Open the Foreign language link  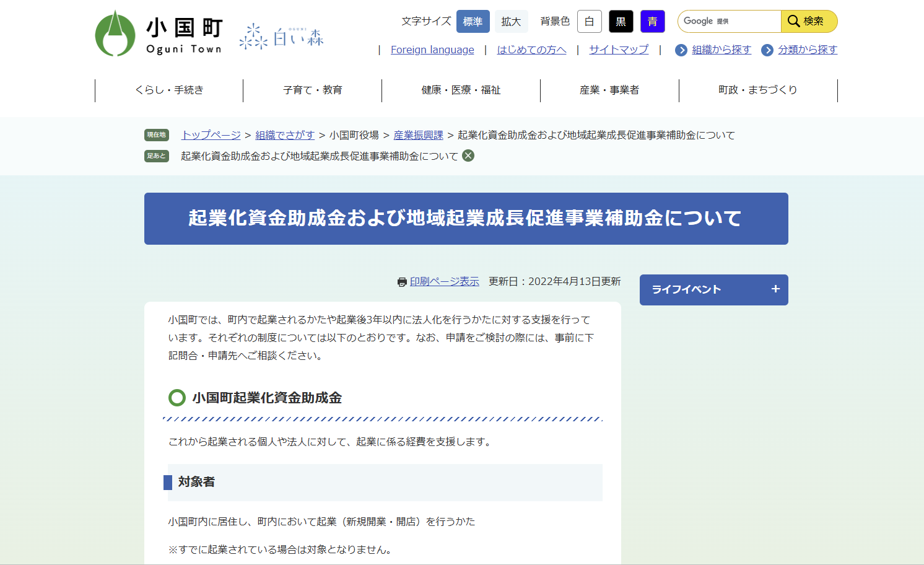(432, 50)
